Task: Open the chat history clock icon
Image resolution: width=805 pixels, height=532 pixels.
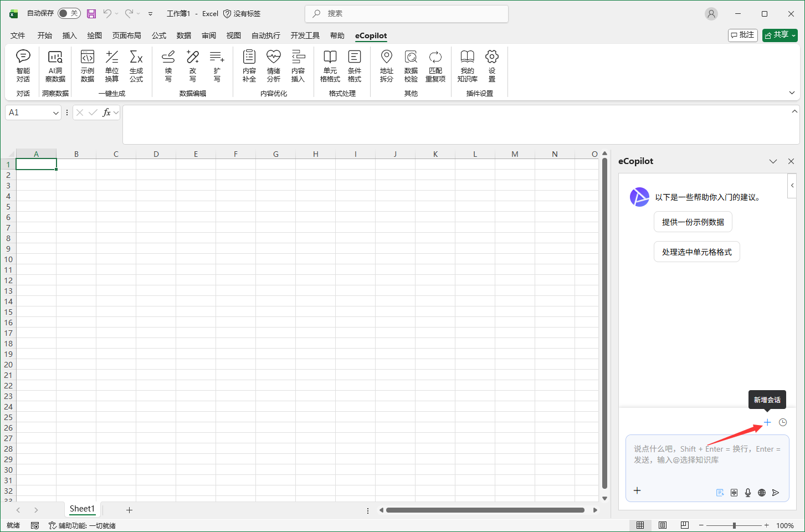Action: click(783, 422)
